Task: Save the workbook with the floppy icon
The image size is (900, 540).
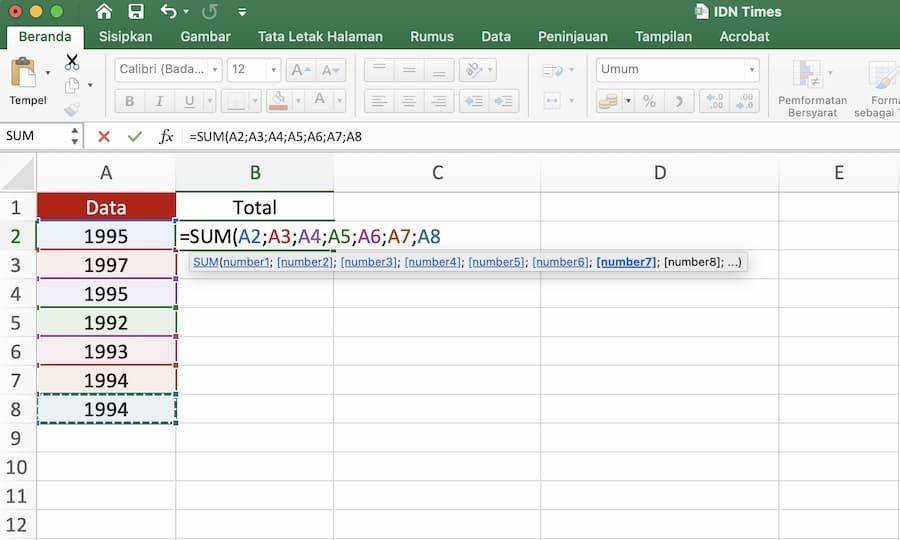Action: pos(136,11)
